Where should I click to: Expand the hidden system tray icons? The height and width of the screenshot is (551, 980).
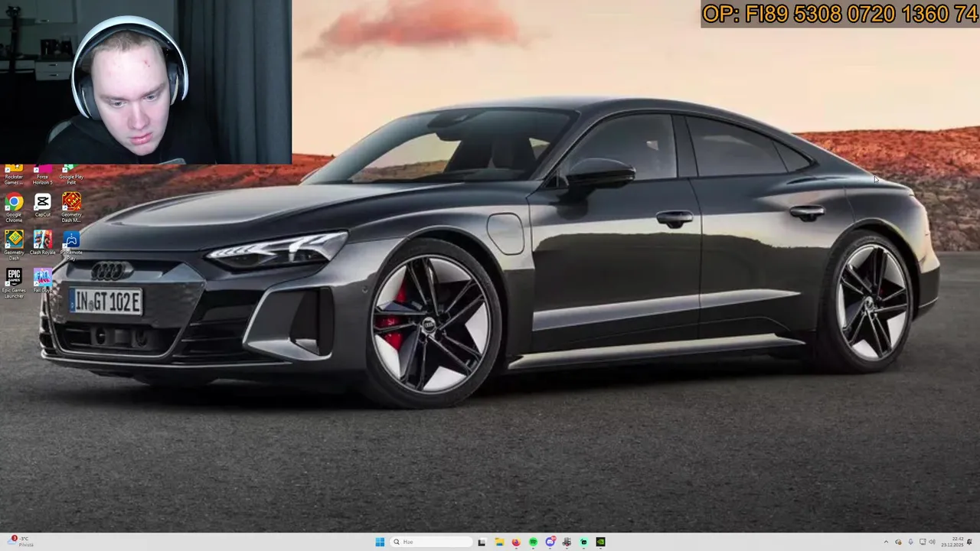pos(887,542)
